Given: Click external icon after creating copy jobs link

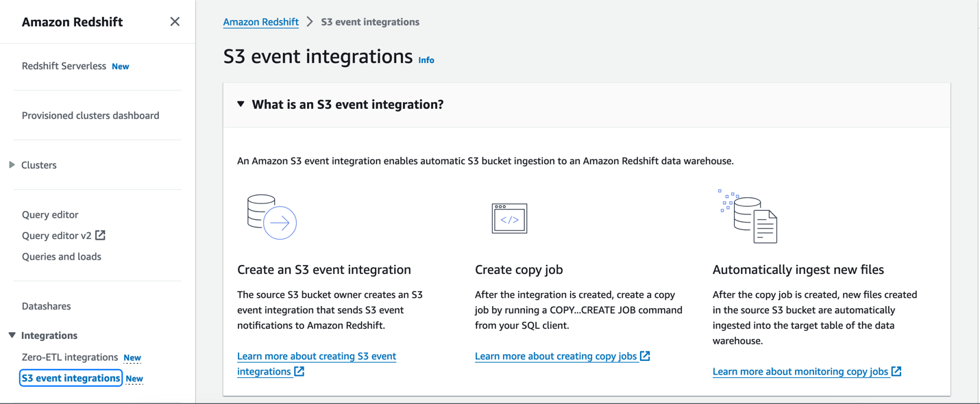Looking at the screenshot, I should pos(645,356).
